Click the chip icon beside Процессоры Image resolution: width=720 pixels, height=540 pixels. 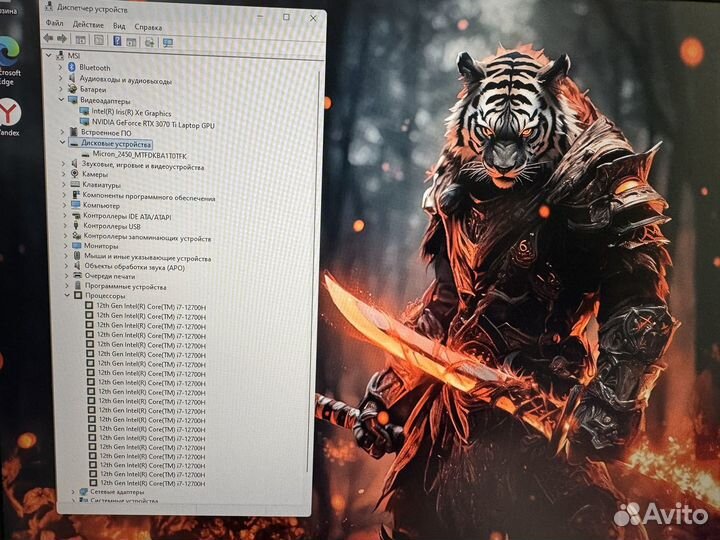[78, 295]
